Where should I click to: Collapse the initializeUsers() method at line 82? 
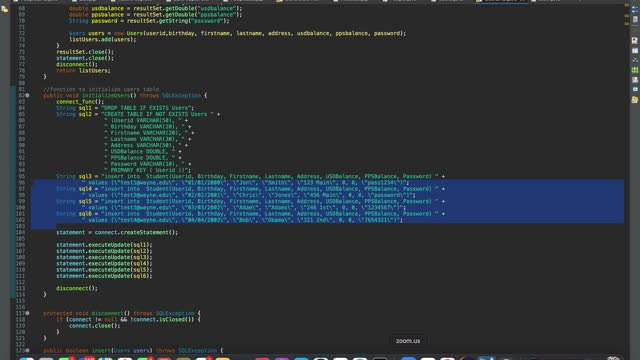coord(27,96)
